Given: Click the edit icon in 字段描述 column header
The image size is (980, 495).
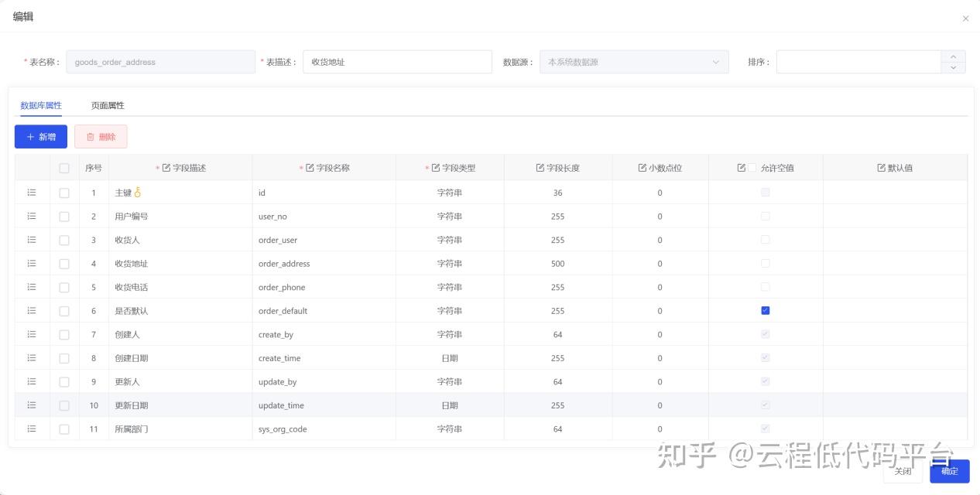Looking at the screenshot, I should pyautogui.click(x=166, y=168).
